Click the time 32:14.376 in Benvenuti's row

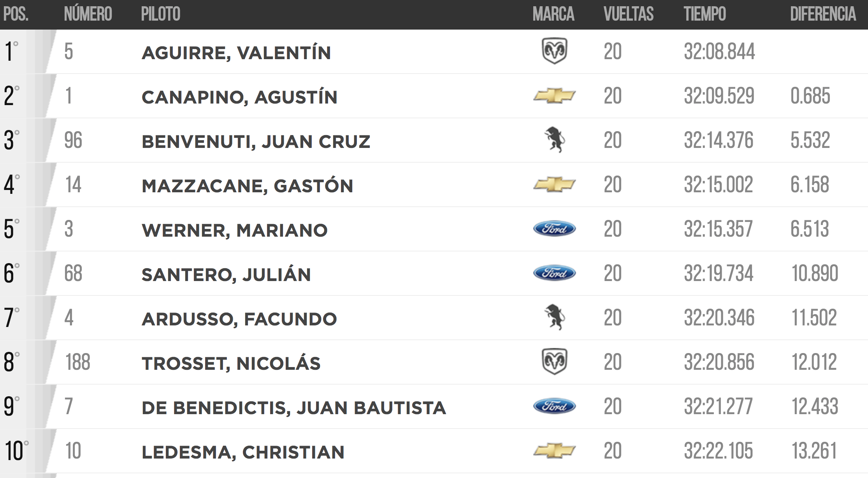[719, 141]
